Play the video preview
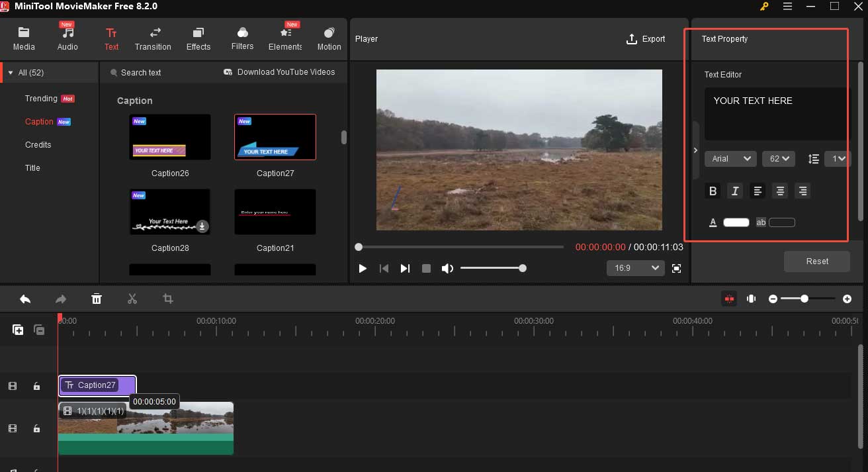 [363, 268]
